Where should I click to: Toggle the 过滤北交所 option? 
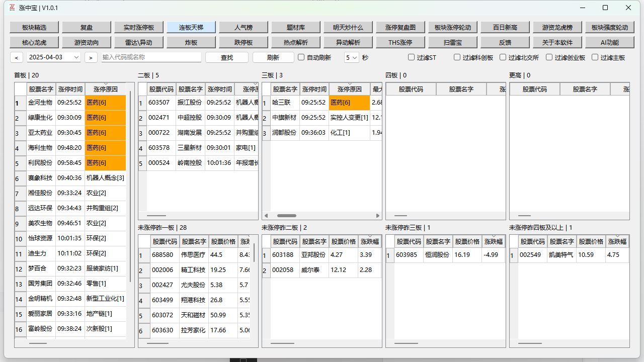pyautogui.click(x=503, y=58)
